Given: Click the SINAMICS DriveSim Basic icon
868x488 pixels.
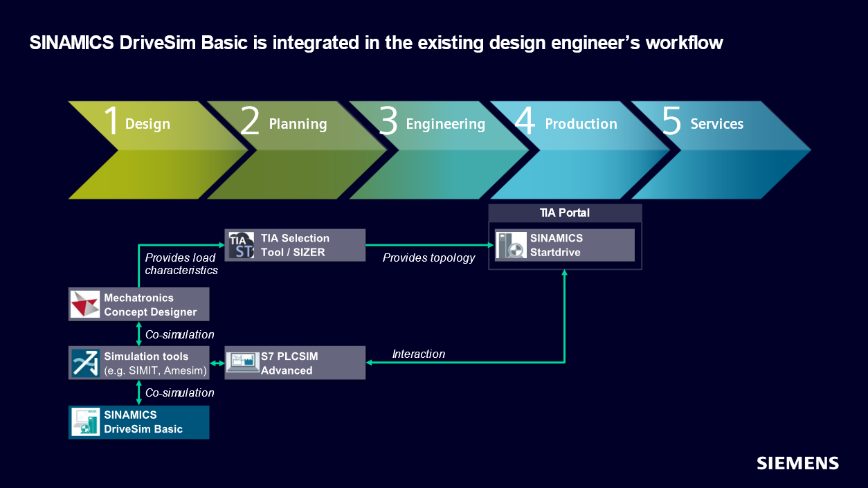Looking at the screenshot, I should 86,422.
